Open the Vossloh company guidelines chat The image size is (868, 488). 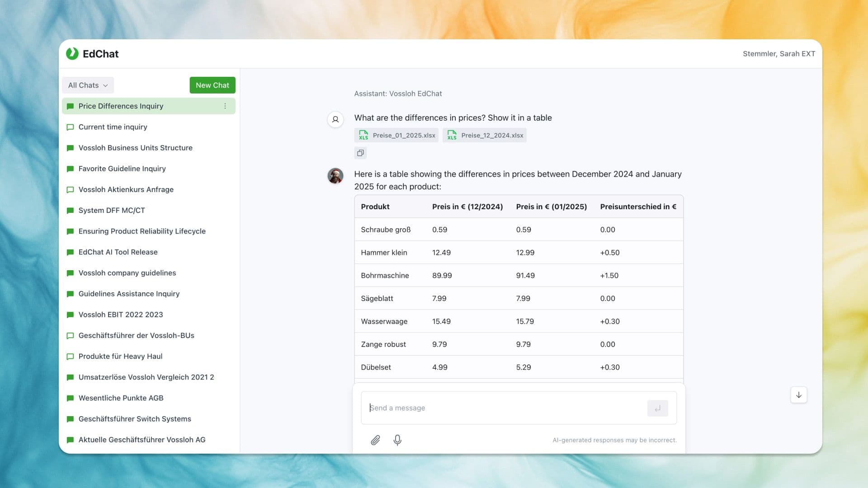tap(127, 273)
